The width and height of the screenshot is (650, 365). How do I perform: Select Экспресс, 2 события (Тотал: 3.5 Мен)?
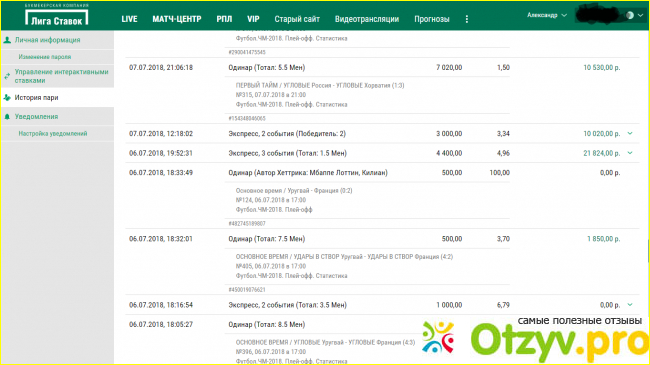[287, 305]
